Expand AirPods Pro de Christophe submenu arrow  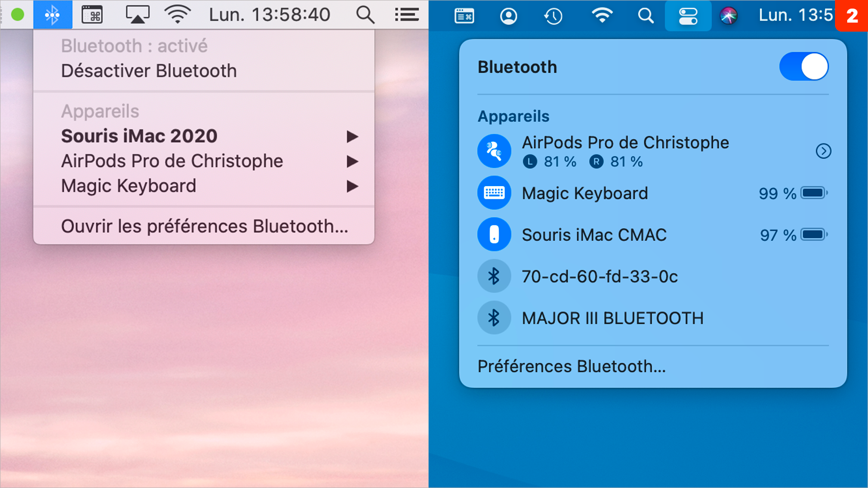352,161
